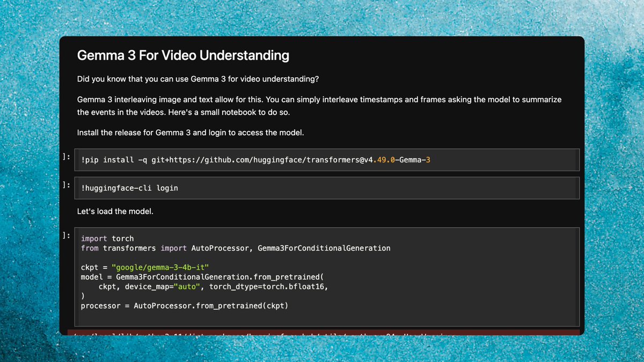The width and height of the screenshot is (644, 362).
Task: Click the "from transformers import" line
Action: 236,248
